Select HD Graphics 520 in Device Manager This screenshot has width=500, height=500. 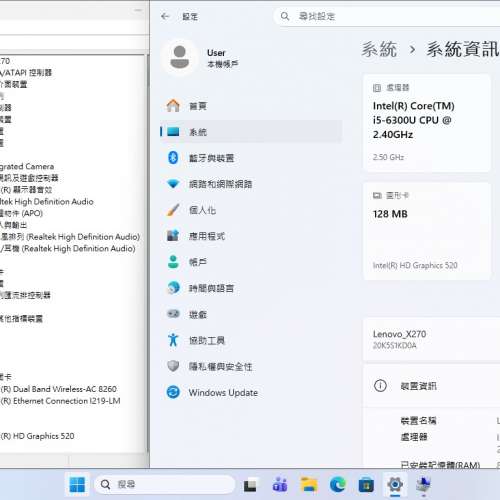(x=37, y=436)
